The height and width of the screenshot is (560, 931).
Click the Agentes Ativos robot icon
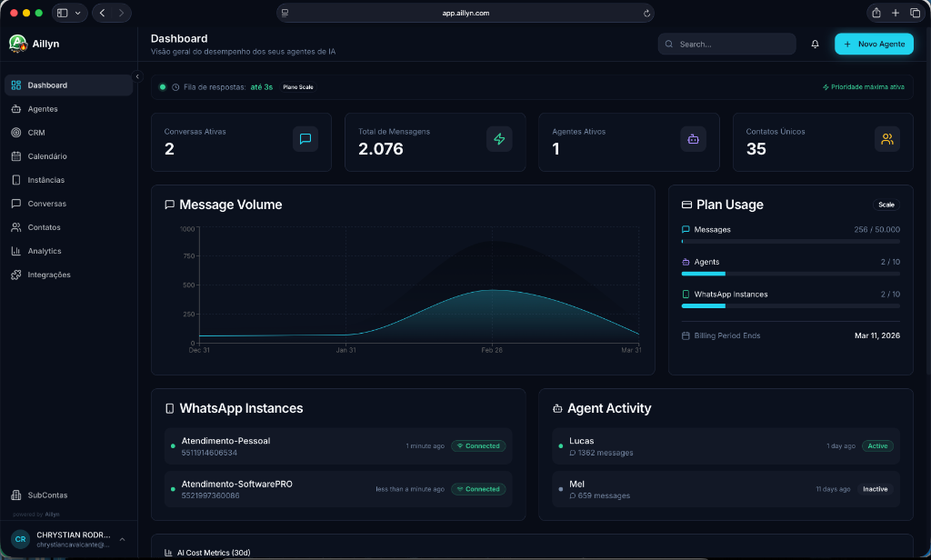tap(693, 139)
